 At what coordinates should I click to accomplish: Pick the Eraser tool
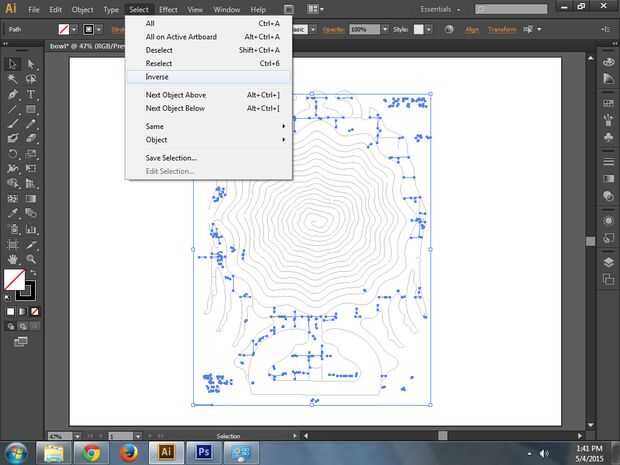[31, 138]
